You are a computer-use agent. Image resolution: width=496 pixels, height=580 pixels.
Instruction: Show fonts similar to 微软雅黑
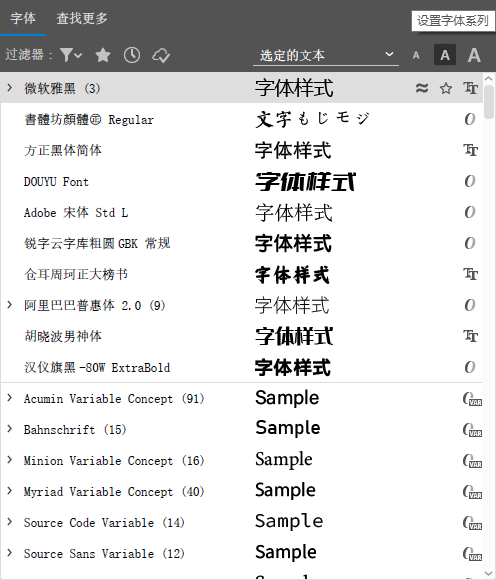[x=422, y=88]
